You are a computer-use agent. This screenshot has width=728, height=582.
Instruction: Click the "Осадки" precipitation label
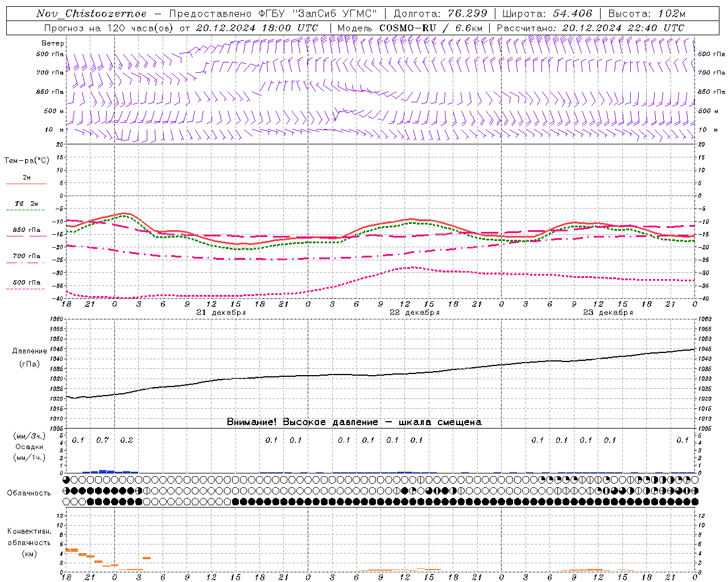(x=30, y=447)
